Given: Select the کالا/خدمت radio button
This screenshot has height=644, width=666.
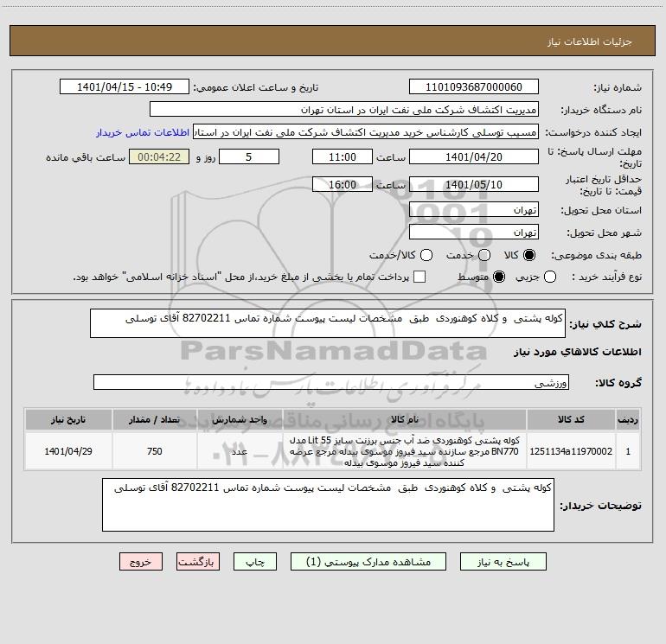Looking at the screenshot, I should click(x=426, y=255).
